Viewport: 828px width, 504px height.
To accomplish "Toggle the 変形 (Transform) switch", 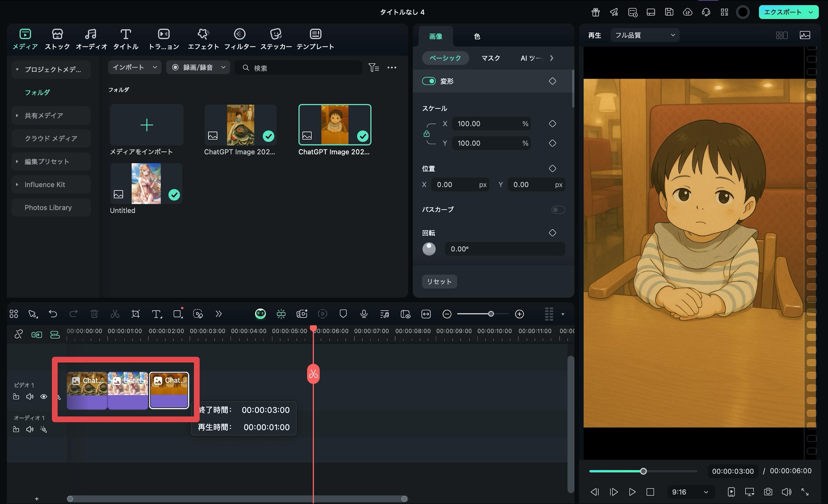I will (x=429, y=81).
